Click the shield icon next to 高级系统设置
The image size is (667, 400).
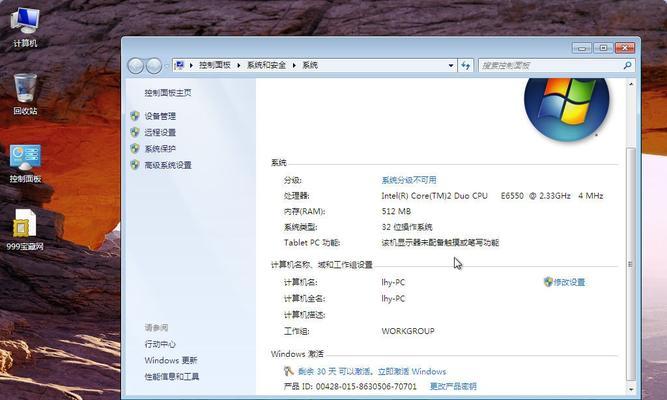click(x=135, y=165)
